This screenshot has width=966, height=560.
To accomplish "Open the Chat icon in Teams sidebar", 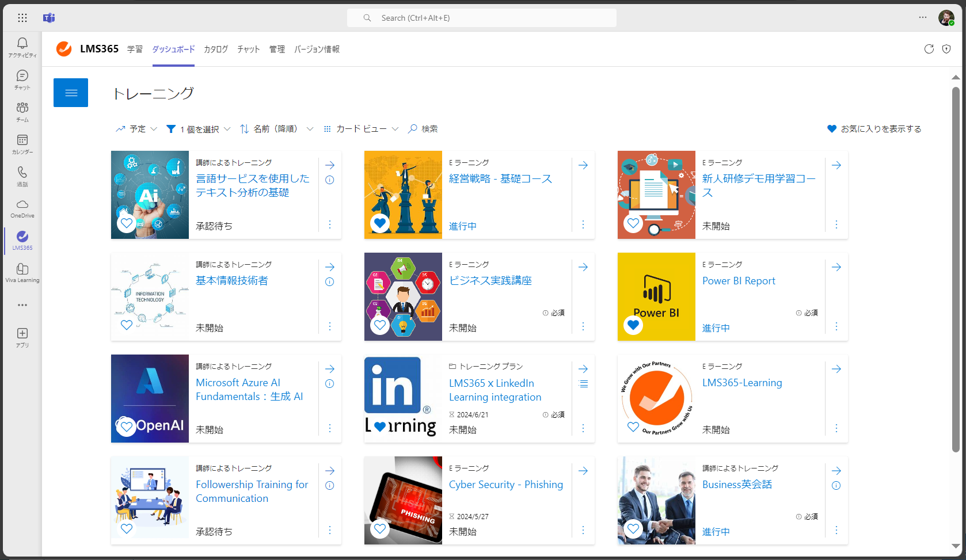I will click(x=22, y=79).
